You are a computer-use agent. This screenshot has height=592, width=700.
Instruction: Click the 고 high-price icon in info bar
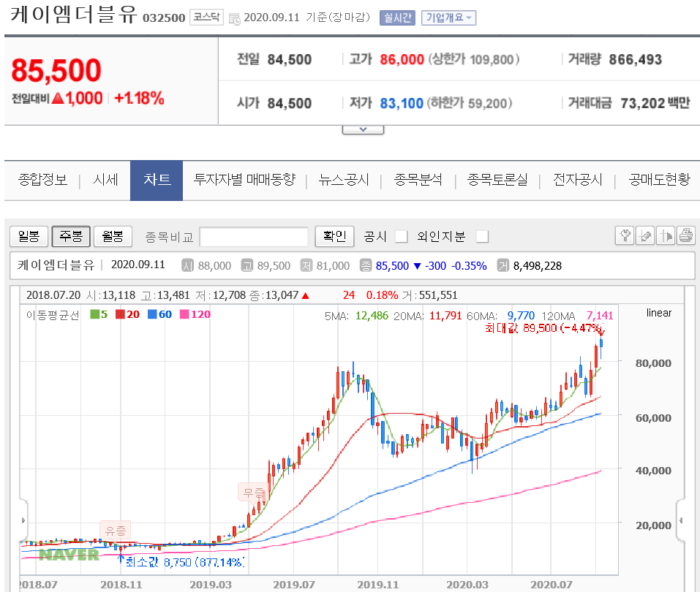click(x=247, y=266)
